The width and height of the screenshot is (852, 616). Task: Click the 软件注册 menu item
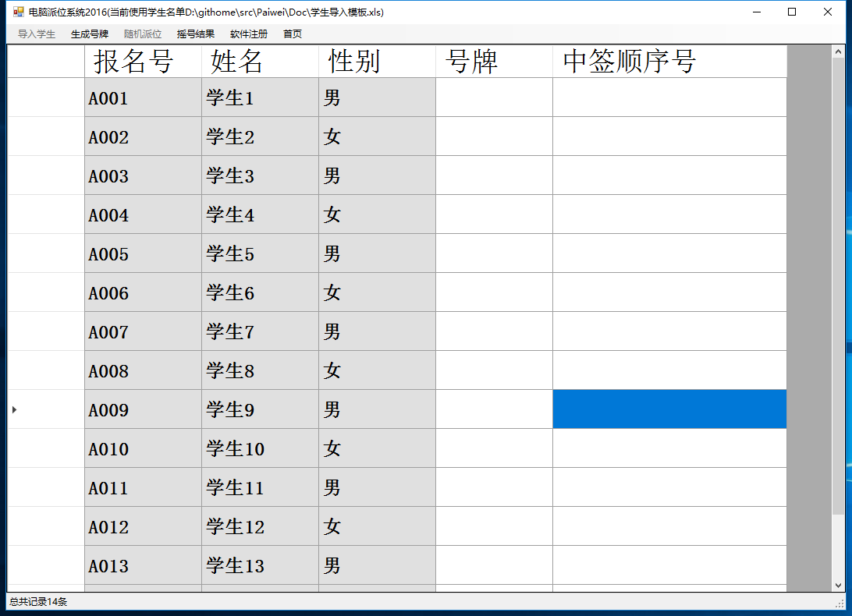pyautogui.click(x=248, y=34)
